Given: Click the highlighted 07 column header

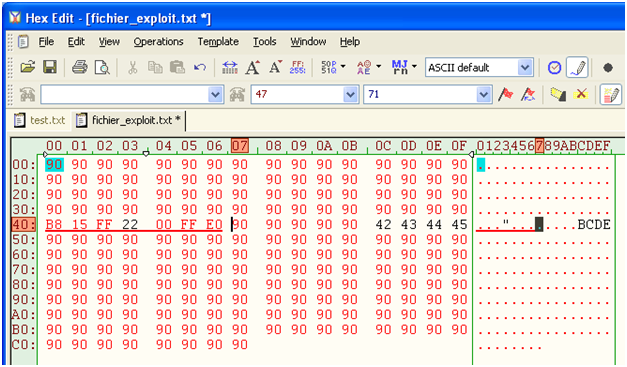Looking at the screenshot, I should click(240, 146).
